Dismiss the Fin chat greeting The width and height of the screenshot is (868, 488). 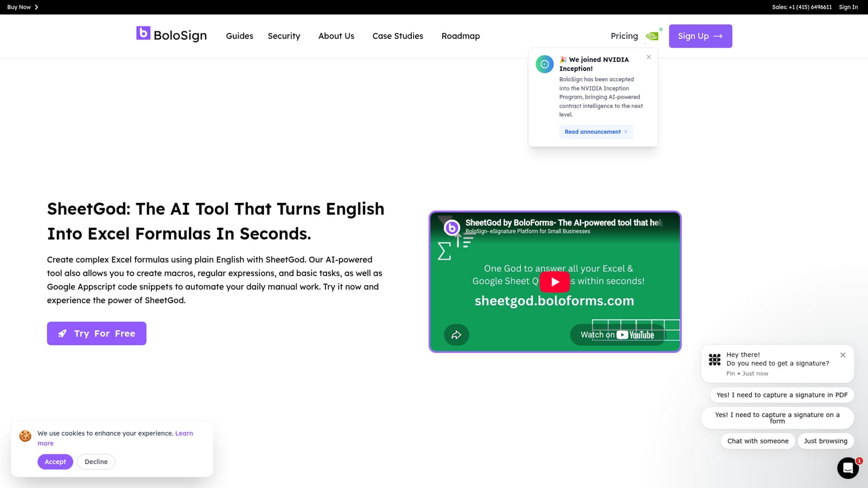point(843,355)
